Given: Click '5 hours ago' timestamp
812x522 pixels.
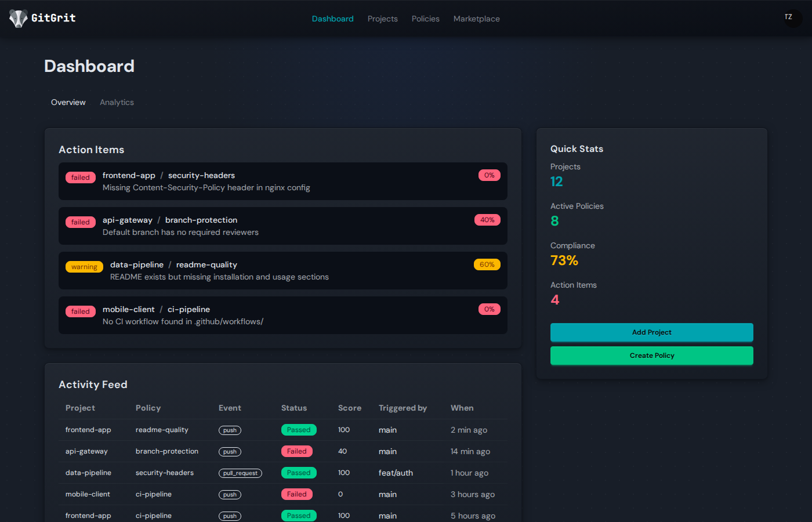Looking at the screenshot, I should point(473,516).
